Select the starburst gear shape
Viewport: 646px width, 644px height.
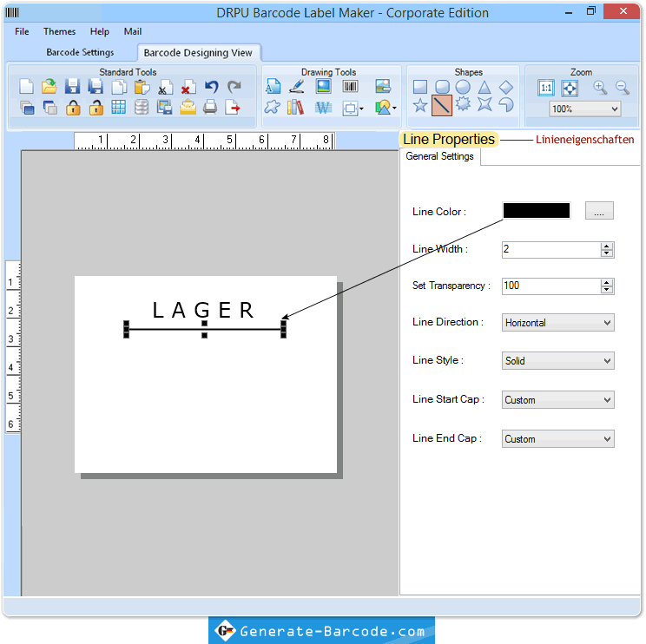coord(463,104)
